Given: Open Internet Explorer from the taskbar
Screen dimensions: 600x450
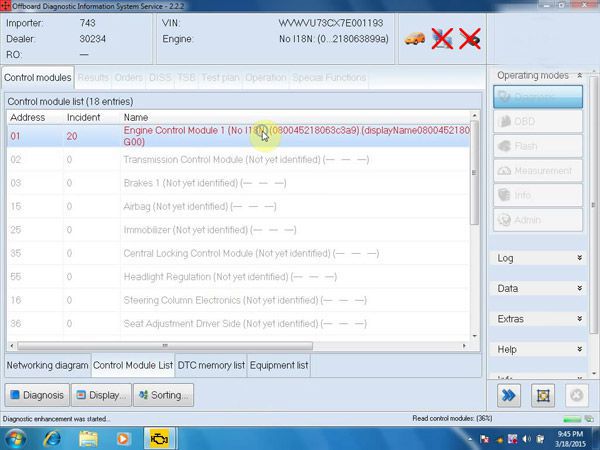Looking at the screenshot, I should (52, 439).
